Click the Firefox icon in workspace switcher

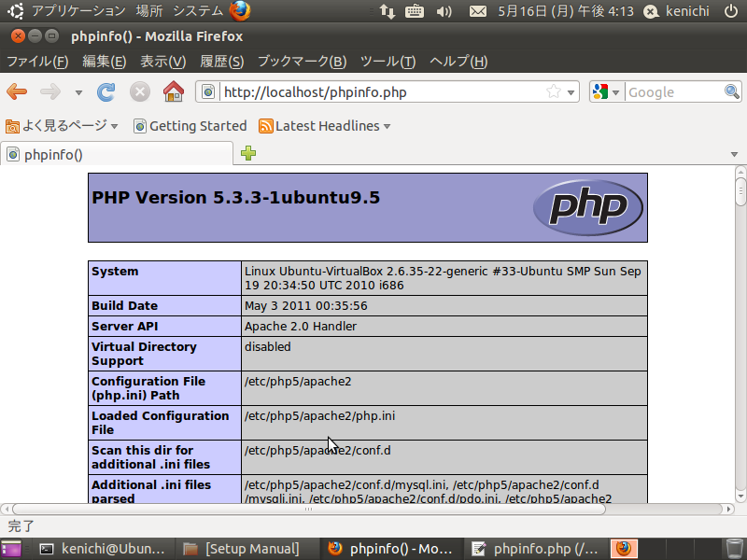(x=624, y=549)
